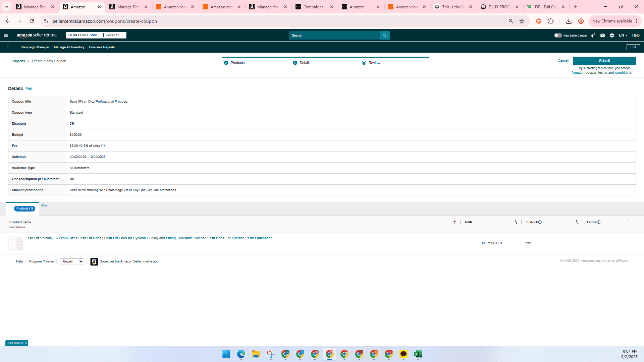644x362 pixels.
Task: Open the AI sparkle assistant icon
Action: 593,35
